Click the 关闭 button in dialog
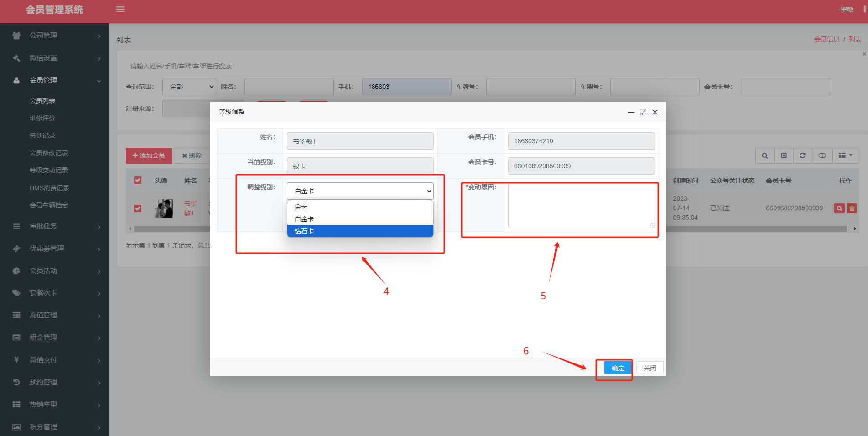Image resolution: width=868 pixels, height=436 pixels. coord(650,368)
